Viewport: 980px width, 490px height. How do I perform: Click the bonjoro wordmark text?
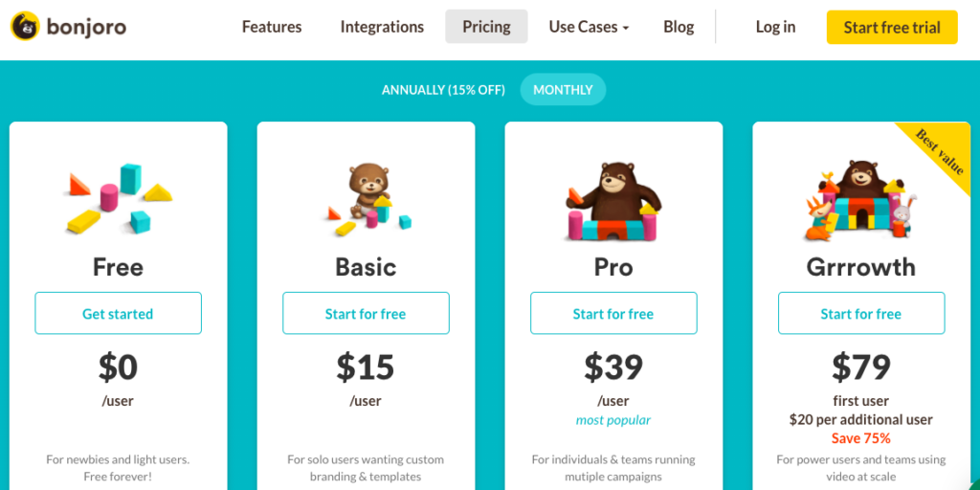point(86,27)
